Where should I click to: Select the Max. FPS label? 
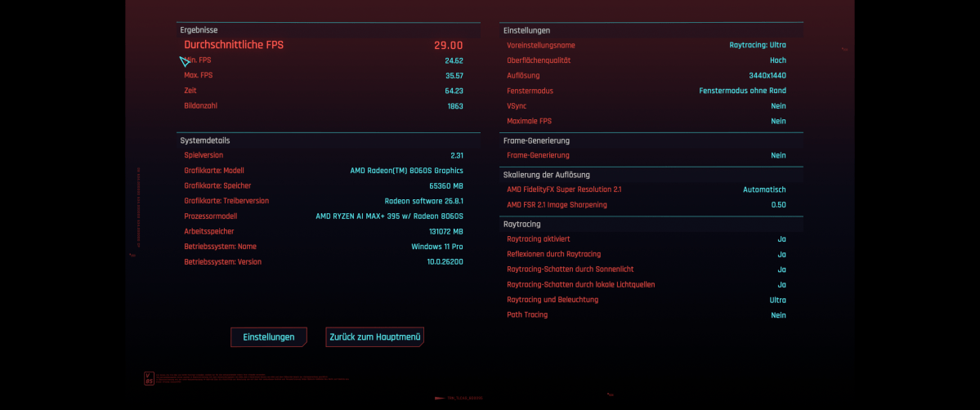pos(198,76)
